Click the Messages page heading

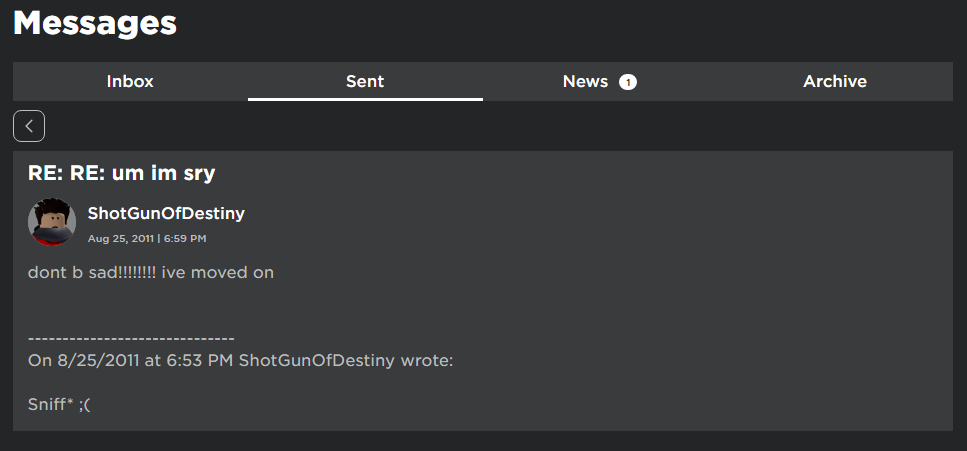[95, 22]
